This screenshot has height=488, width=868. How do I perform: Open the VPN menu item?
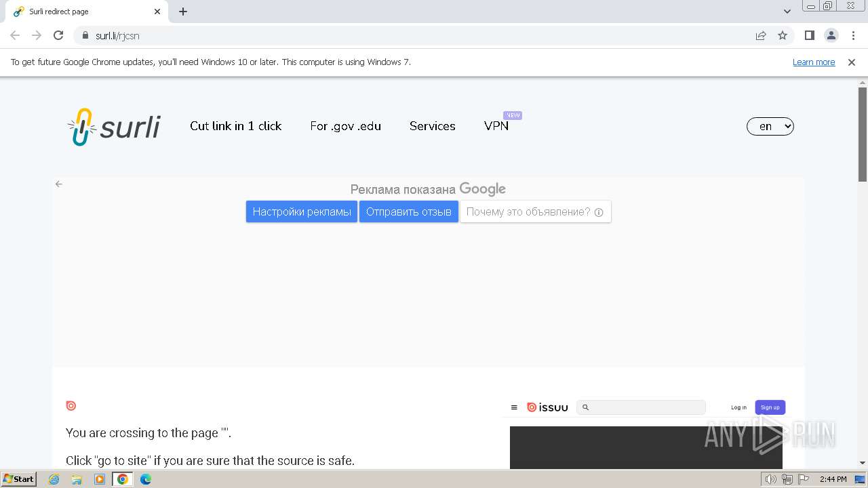coord(496,126)
